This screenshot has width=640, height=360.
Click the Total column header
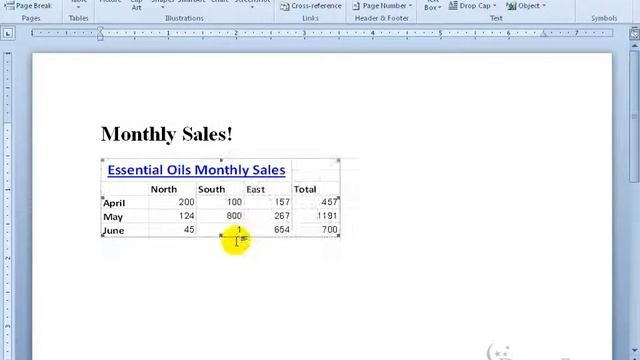(x=305, y=189)
